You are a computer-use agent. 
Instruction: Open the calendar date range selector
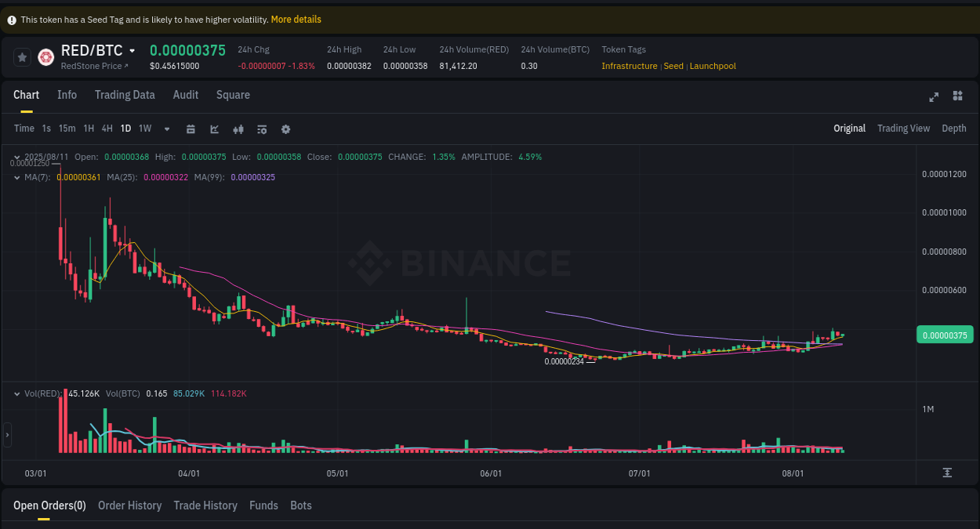click(x=191, y=129)
